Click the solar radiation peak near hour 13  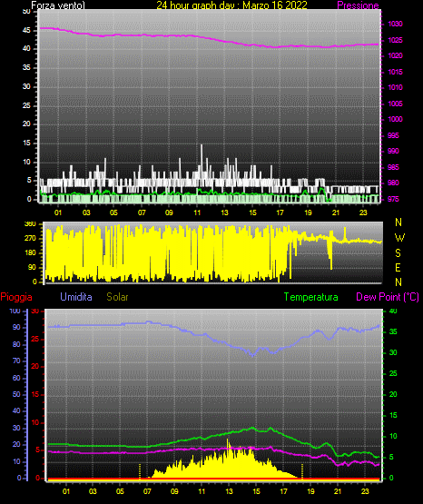228,440
